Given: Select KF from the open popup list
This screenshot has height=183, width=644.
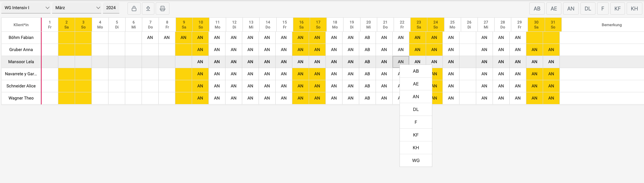Looking at the screenshot, I should [416, 135].
